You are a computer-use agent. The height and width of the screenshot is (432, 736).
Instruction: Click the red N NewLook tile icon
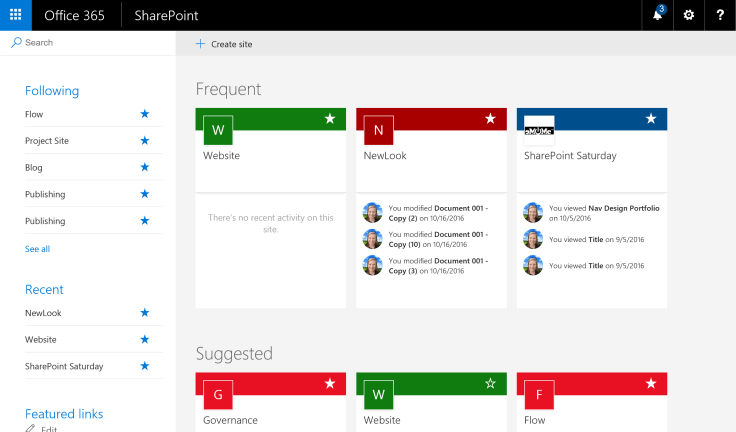click(378, 130)
